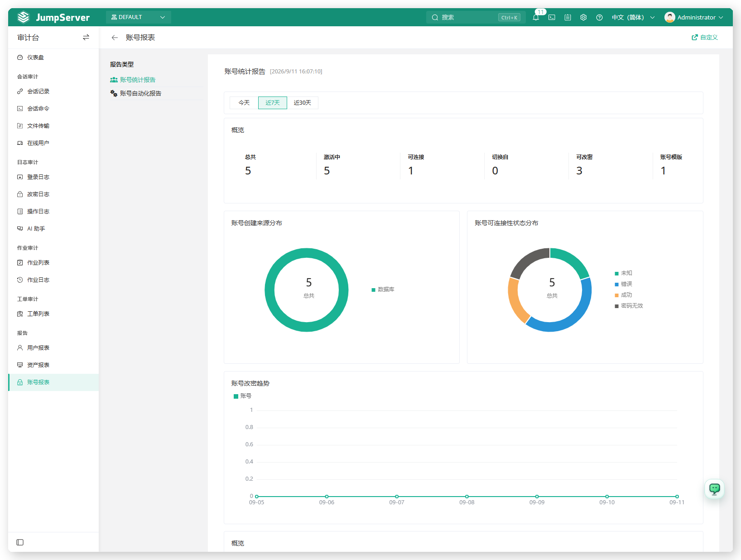
Task: Open 用户报表 in sidebar
Action: point(53,348)
